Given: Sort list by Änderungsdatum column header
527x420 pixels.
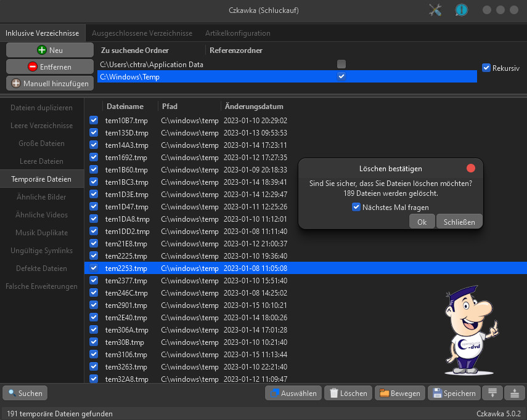Looking at the screenshot, I should pyautogui.click(x=254, y=107).
